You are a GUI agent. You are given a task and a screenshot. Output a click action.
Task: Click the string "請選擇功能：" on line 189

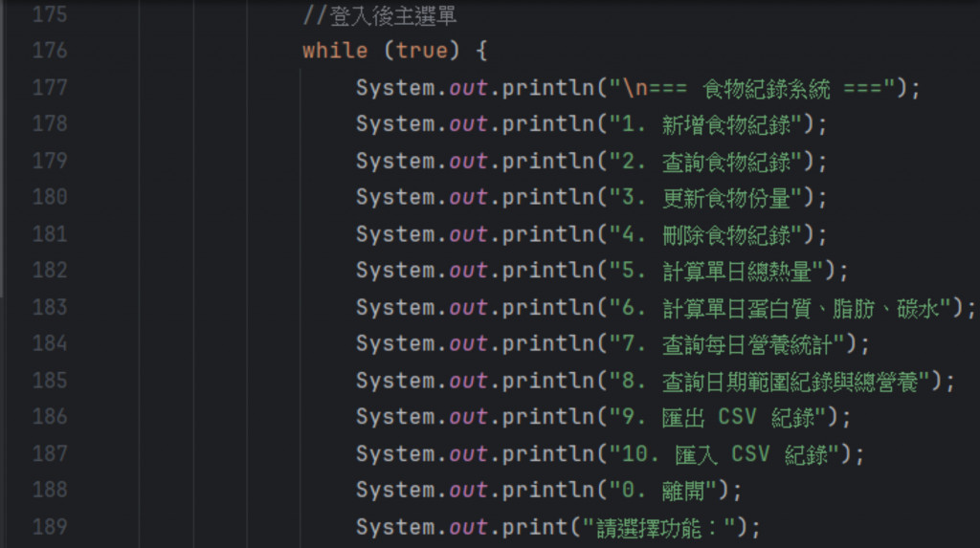tap(658, 528)
